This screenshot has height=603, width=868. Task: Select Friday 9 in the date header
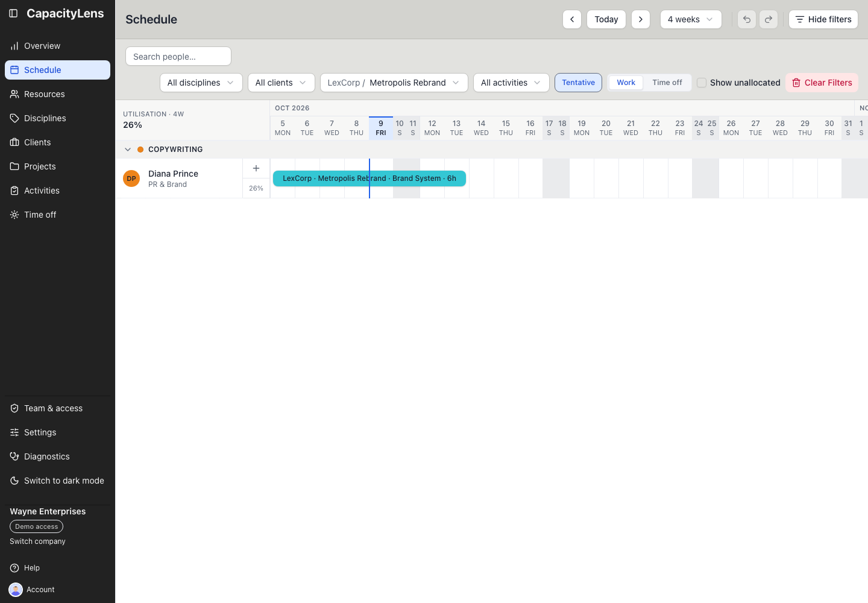[381, 128]
